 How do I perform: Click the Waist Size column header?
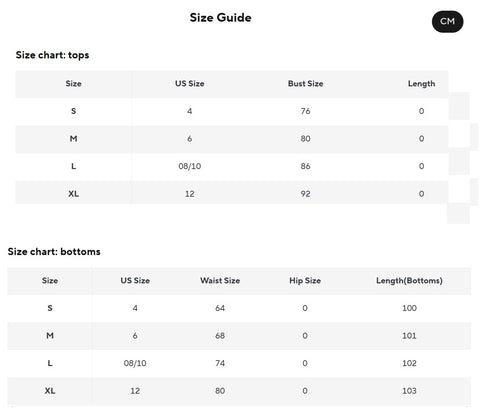[220, 281]
